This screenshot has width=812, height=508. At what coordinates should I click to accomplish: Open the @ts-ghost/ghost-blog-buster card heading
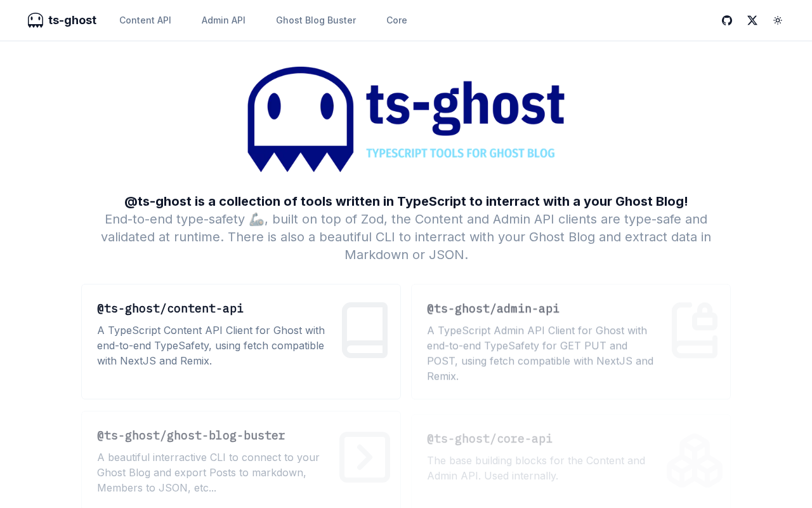[x=191, y=436]
